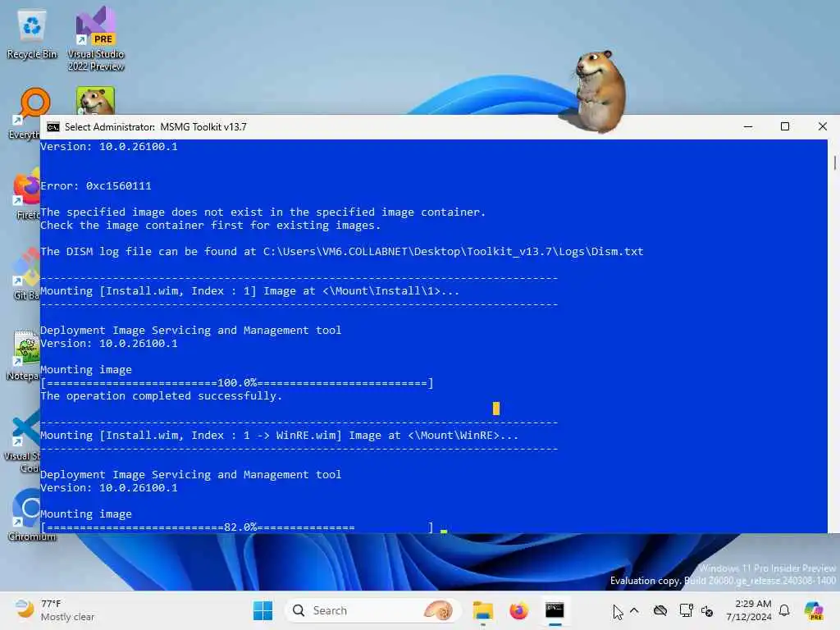Open Visual Studio 2022 Preview shortcut

[96, 39]
